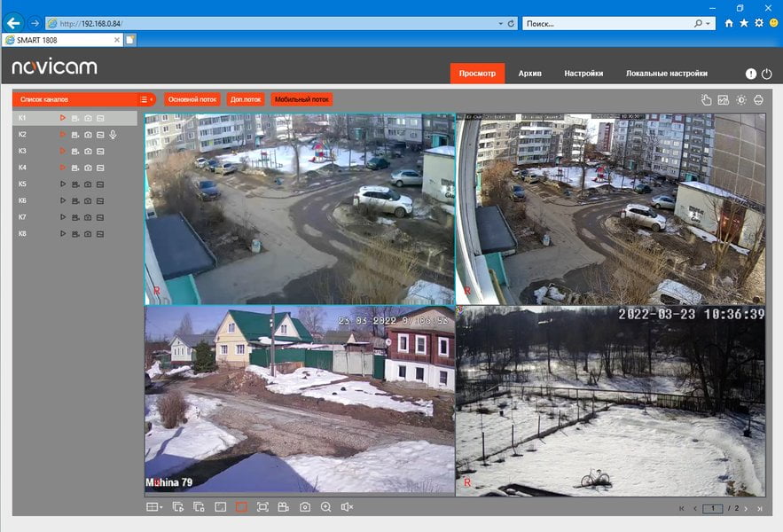Activate digital zoom magnifier icon

pos(325,507)
